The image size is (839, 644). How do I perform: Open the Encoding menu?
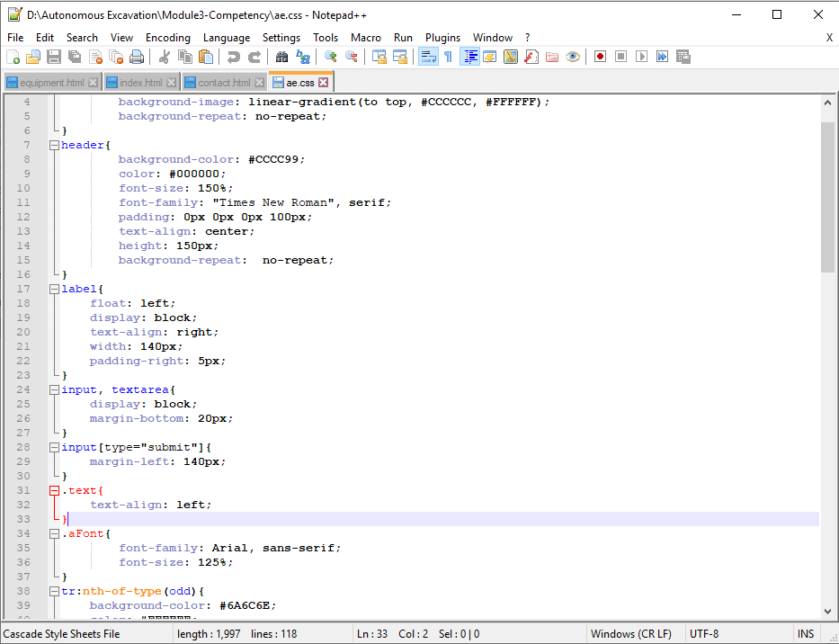click(167, 38)
